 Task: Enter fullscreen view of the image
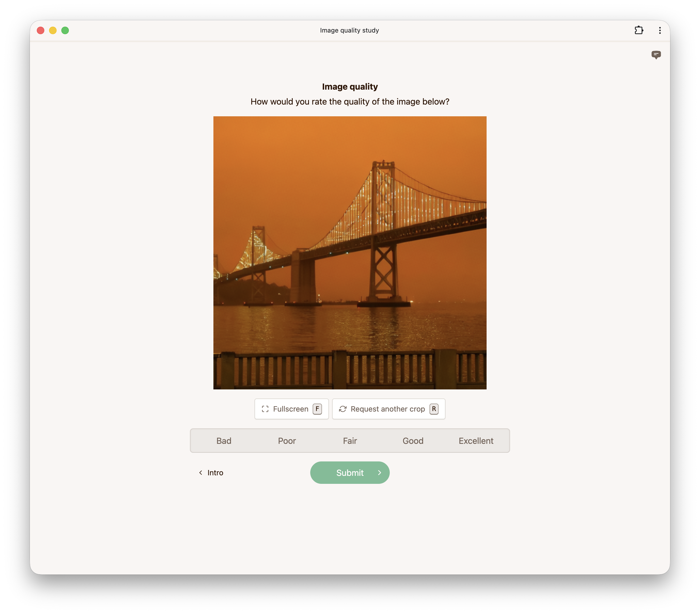291,409
